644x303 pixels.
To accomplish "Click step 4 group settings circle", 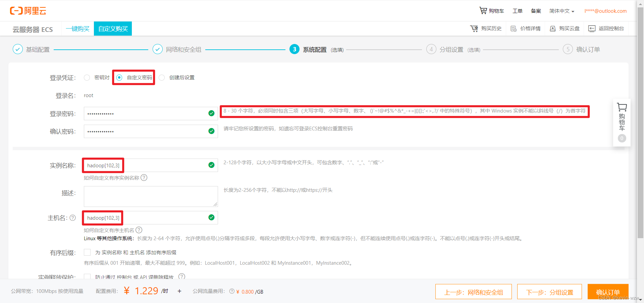I will [431, 49].
